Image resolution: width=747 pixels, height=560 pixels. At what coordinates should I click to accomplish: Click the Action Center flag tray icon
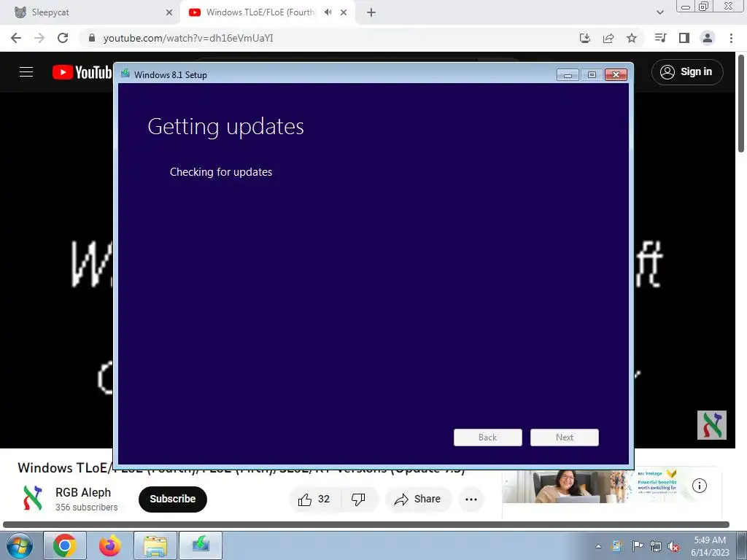point(637,546)
